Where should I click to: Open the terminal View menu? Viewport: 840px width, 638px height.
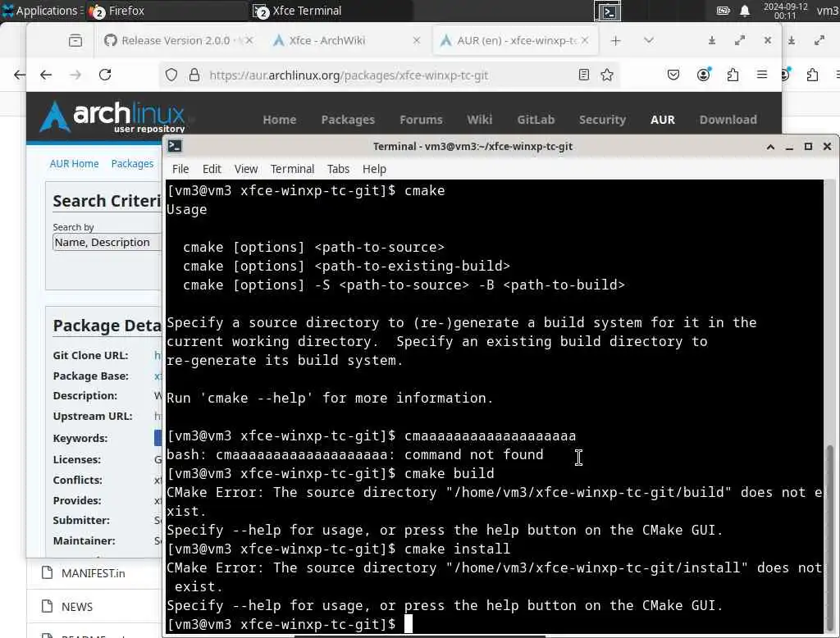246,169
